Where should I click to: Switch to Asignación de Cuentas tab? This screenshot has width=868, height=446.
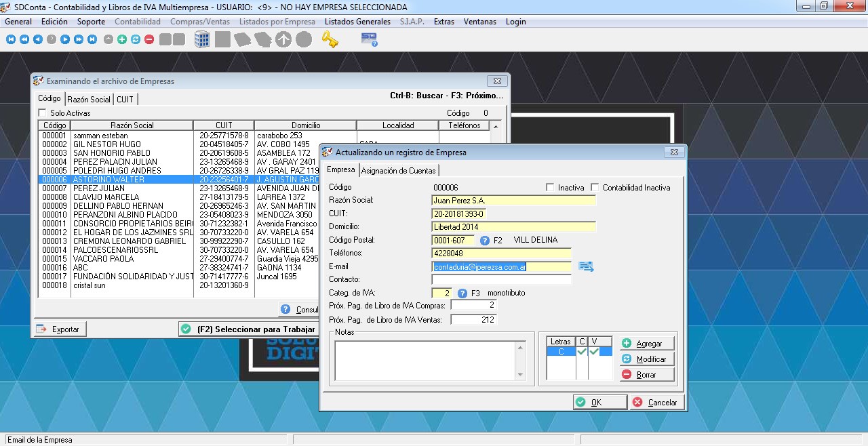coord(398,171)
